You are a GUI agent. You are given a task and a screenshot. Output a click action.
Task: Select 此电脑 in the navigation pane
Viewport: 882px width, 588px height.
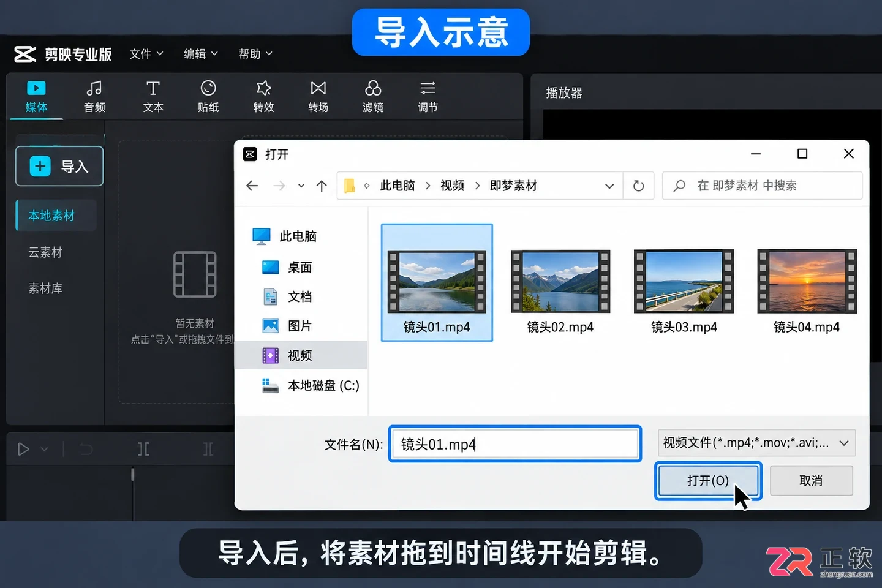[285, 236]
